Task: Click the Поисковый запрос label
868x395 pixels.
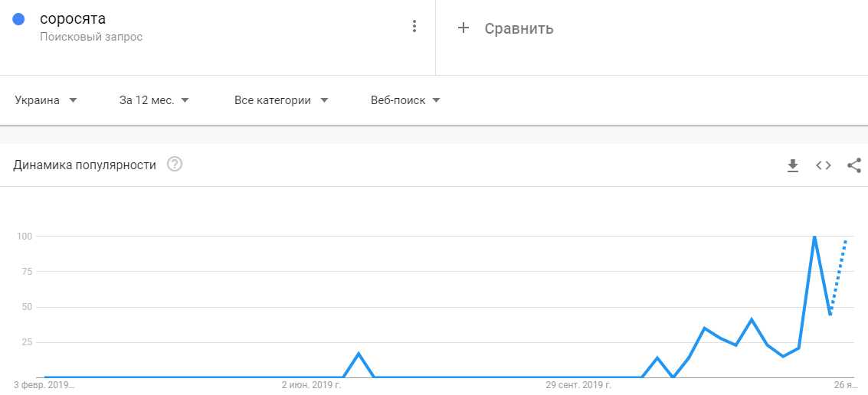Action: (x=91, y=37)
